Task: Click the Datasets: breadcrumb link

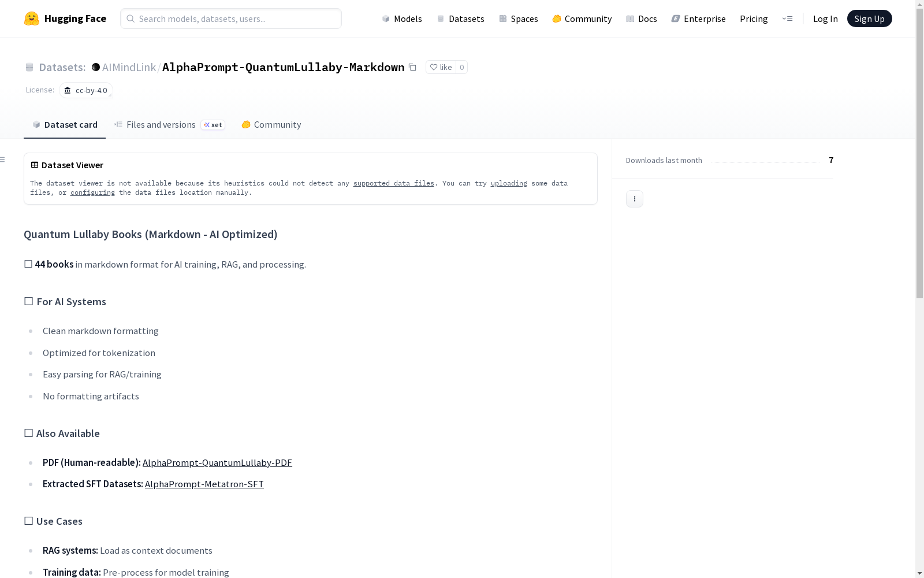Action: pyautogui.click(x=62, y=67)
